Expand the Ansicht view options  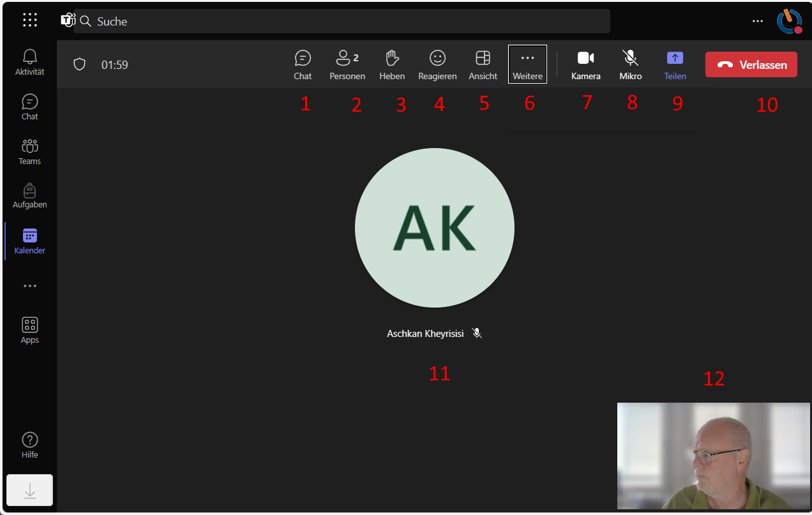click(483, 64)
